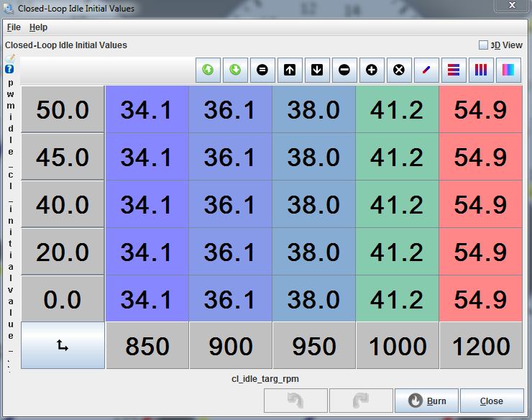Image resolution: width=532 pixels, height=420 pixels.
Task: Click the Closed-Loop Idle Initial Values heading
Action: pyautogui.click(x=66, y=45)
